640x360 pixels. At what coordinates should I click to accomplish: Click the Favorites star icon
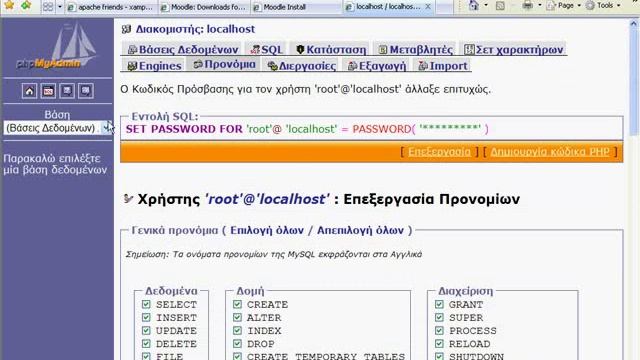9,5
